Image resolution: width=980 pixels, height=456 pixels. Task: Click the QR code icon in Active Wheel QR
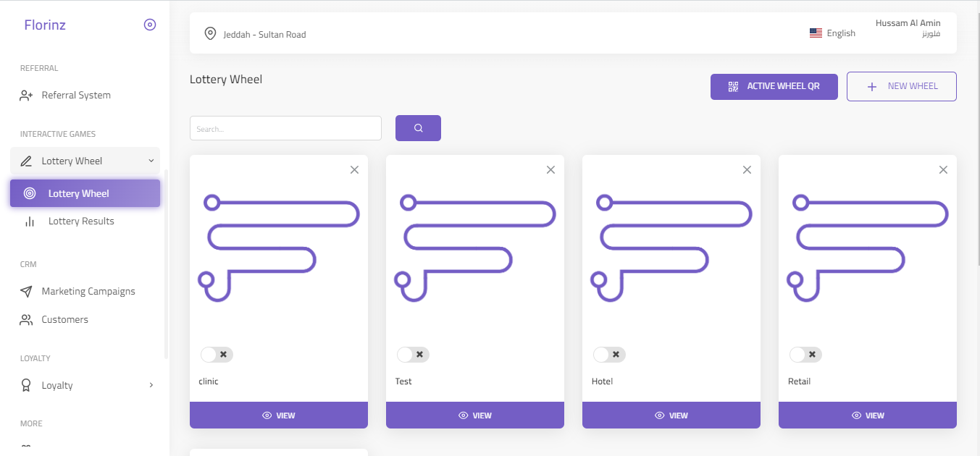click(733, 86)
